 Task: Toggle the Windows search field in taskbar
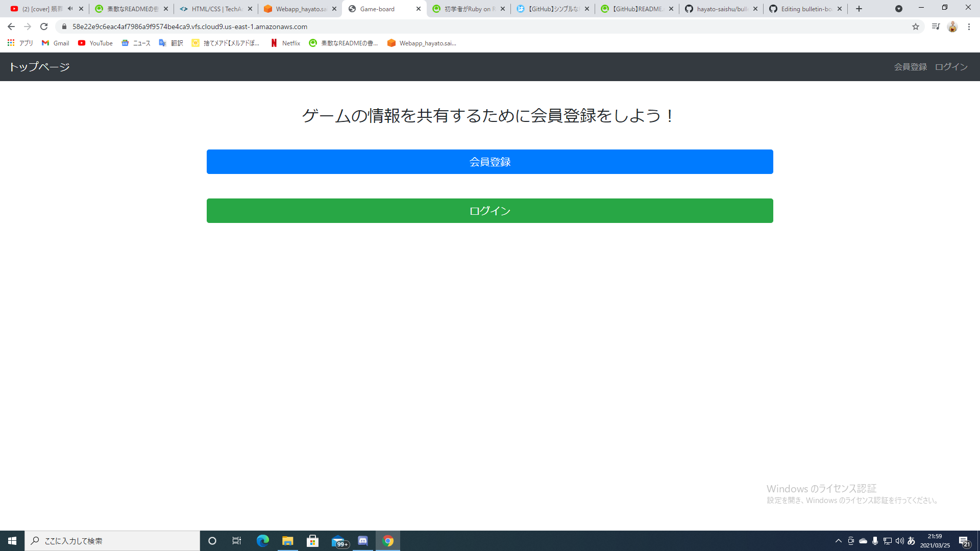click(x=112, y=541)
